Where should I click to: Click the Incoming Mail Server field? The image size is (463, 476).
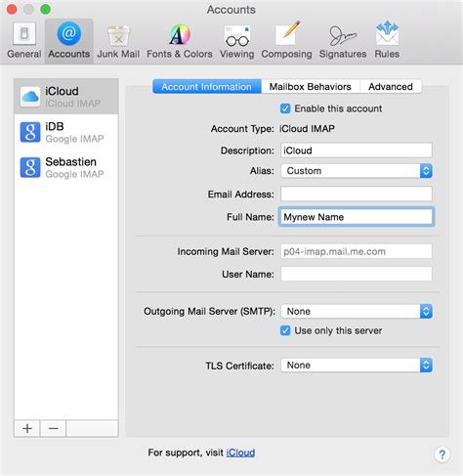(357, 251)
